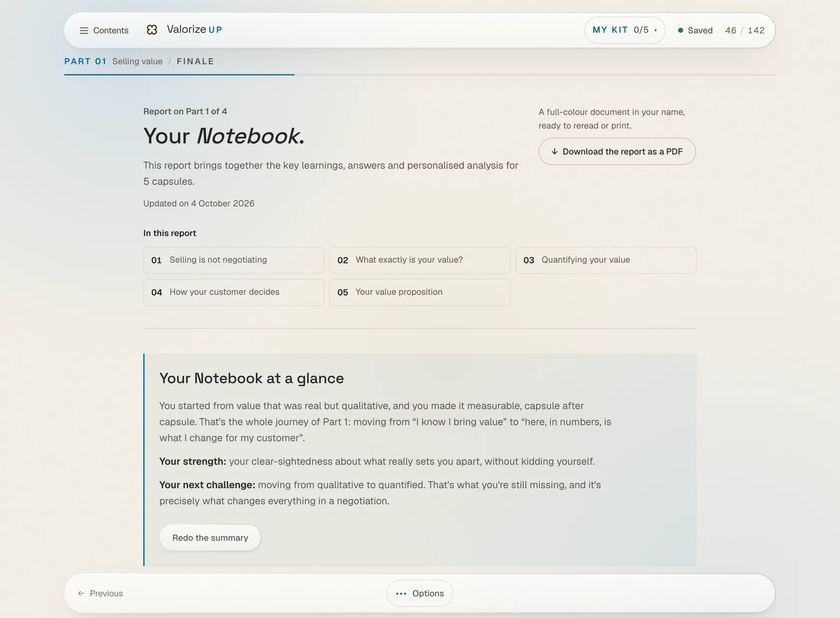This screenshot has height=618, width=840.
Task: Click the Saved status text
Action: tap(700, 30)
